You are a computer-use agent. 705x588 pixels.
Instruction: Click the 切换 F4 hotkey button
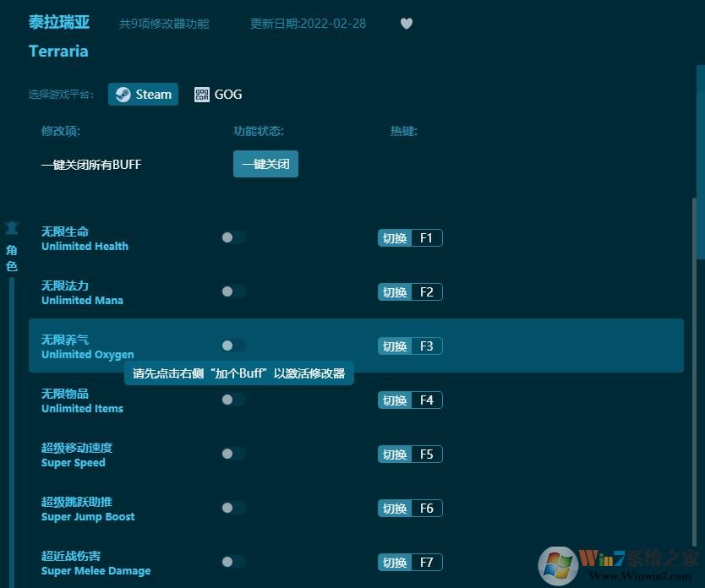409,400
